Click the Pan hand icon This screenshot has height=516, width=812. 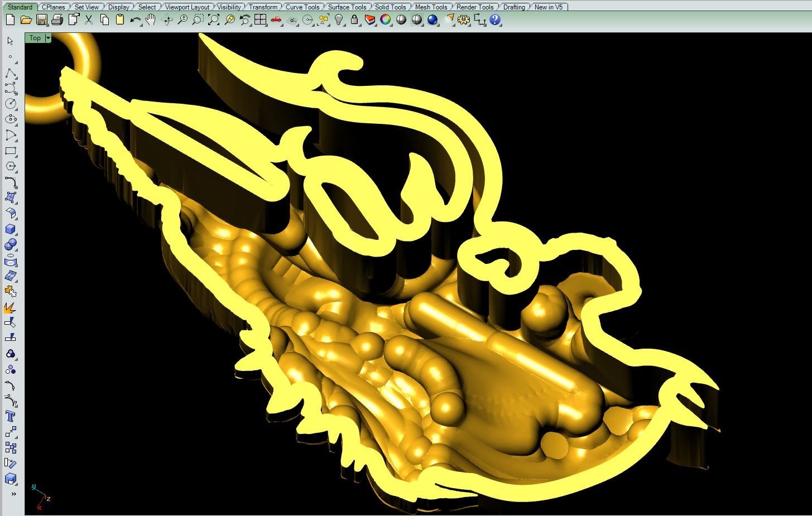[x=151, y=20]
